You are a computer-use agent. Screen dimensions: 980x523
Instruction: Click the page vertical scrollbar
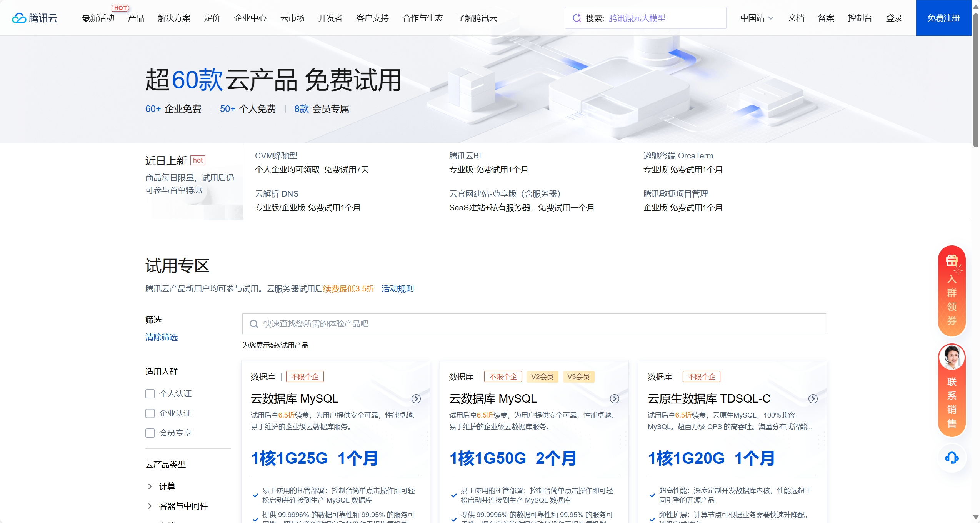[x=976, y=81]
